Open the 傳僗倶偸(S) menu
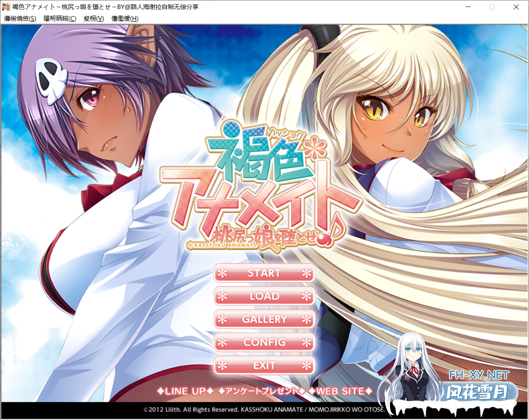This screenshot has width=529, height=420. [x=19, y=18]
